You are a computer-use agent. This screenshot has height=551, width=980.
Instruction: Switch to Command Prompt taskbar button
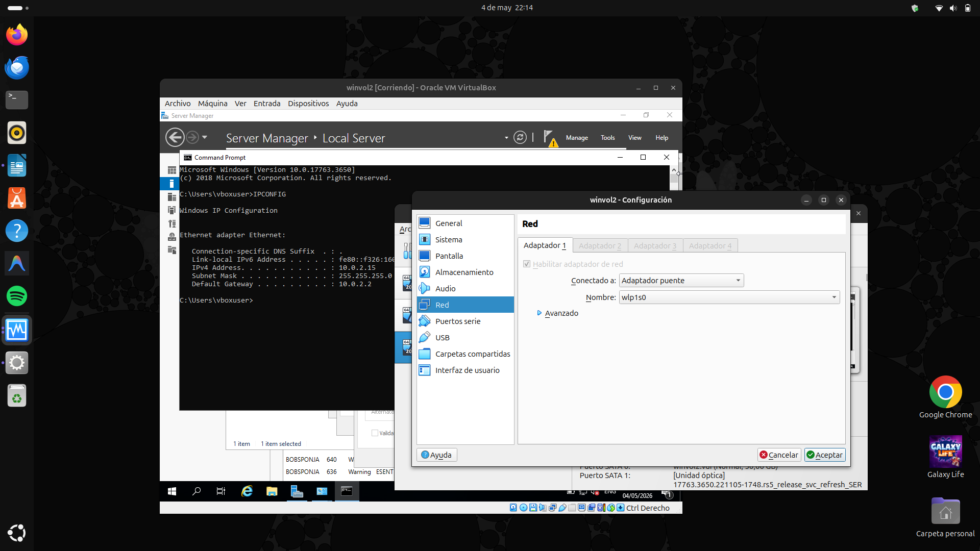347,491
